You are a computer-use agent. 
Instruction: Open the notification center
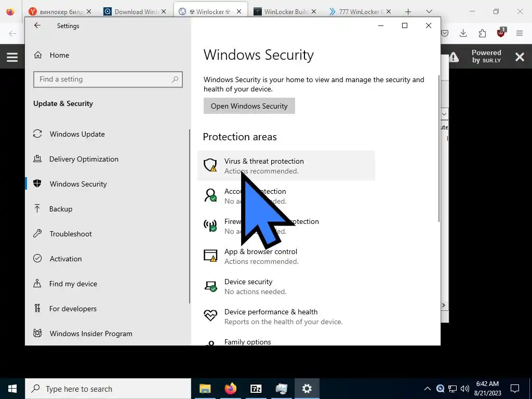pyautogui.click(x=515, y=389)
